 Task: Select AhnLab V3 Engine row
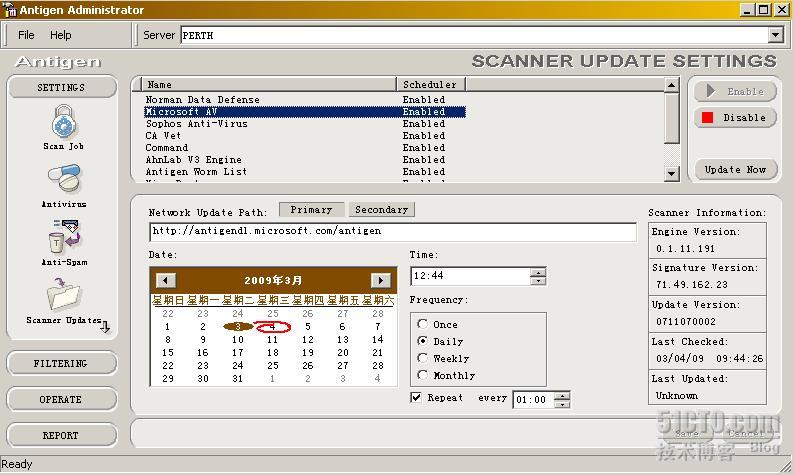pyautogui.click(x=304, y=160)
